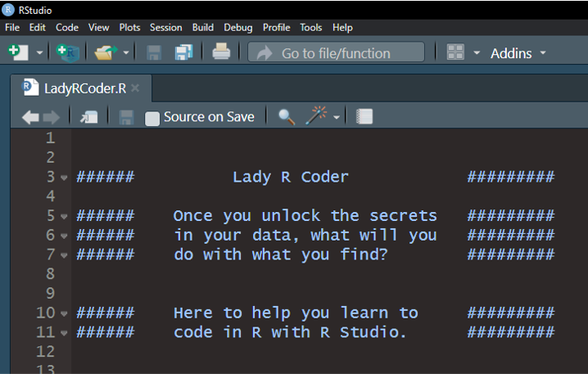This screenshot has width=588, height=374.
Task: Open the Plots menu
Action: pos(129,27)
